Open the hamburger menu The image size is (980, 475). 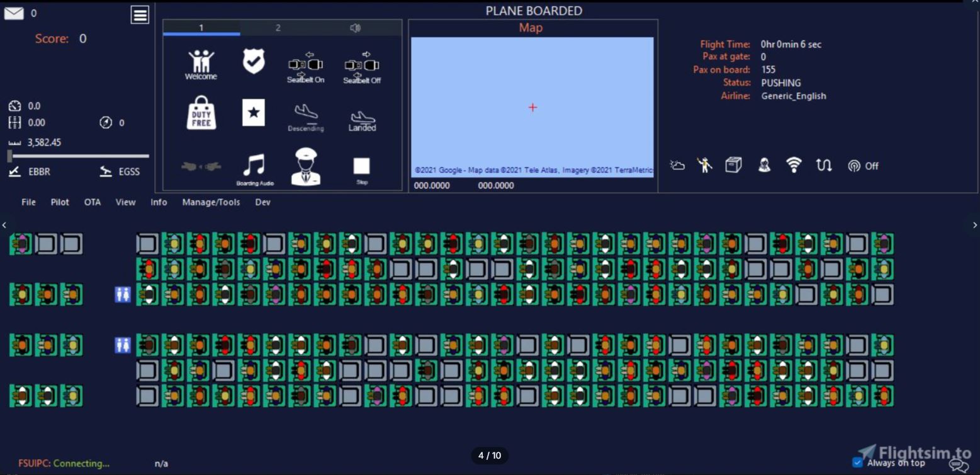tap(140, 15)
